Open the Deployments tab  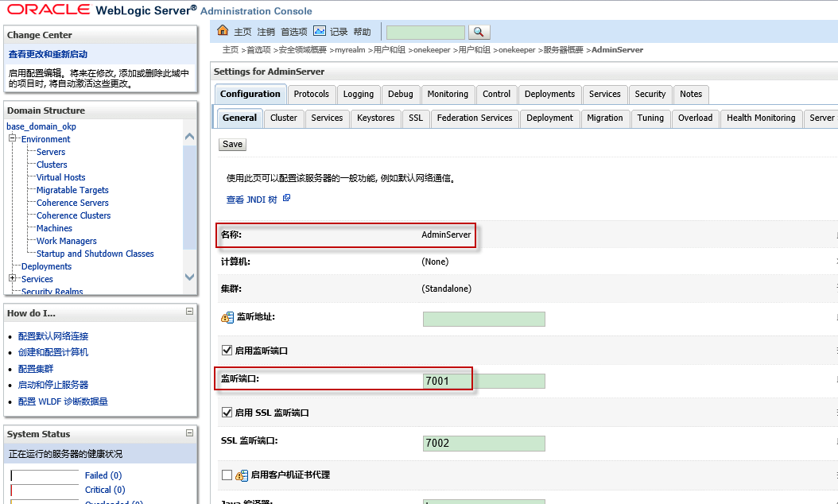[550, 94]
